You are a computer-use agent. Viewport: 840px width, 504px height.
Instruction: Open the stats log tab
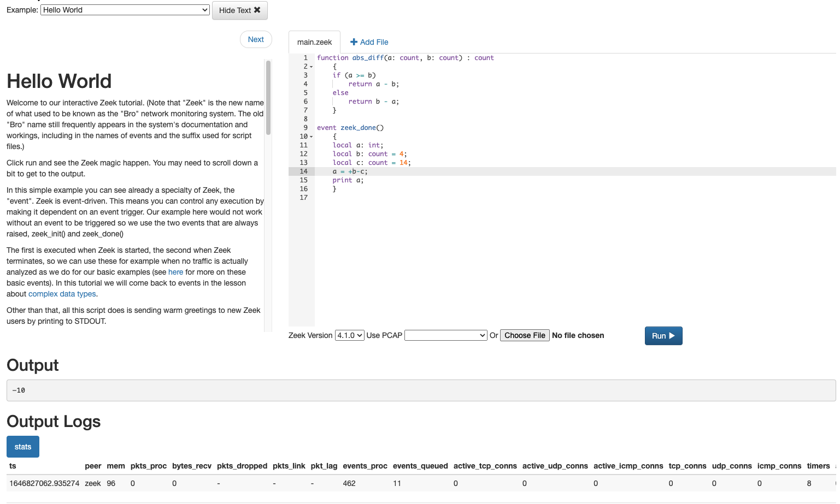click(23, 447)
